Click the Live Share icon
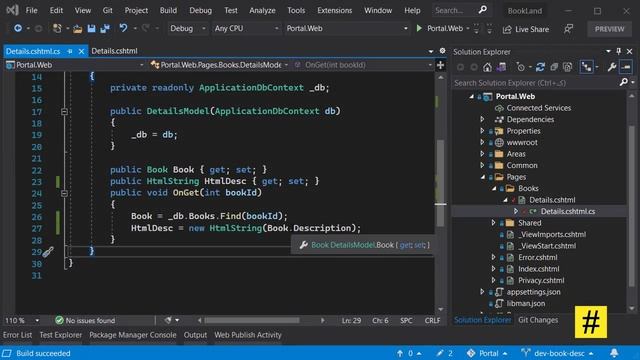This screenshot has height=360, width=640. coord(507,29)
